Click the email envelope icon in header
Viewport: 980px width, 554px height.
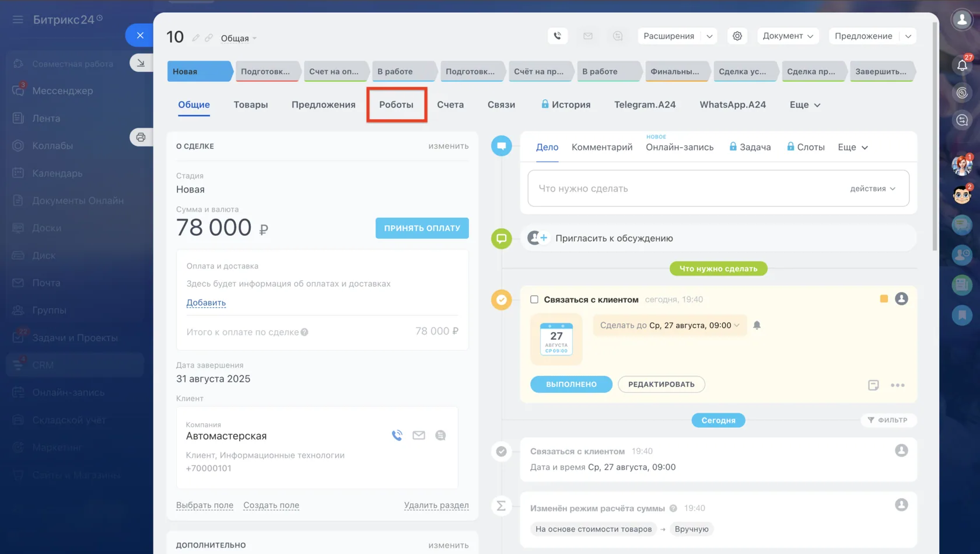tap(588, 36)
